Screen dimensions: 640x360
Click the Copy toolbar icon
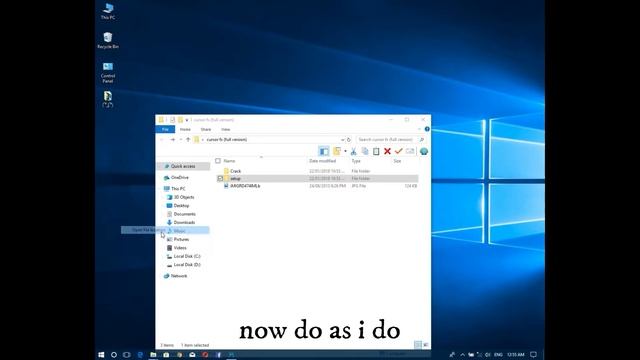tap(365, 151)
